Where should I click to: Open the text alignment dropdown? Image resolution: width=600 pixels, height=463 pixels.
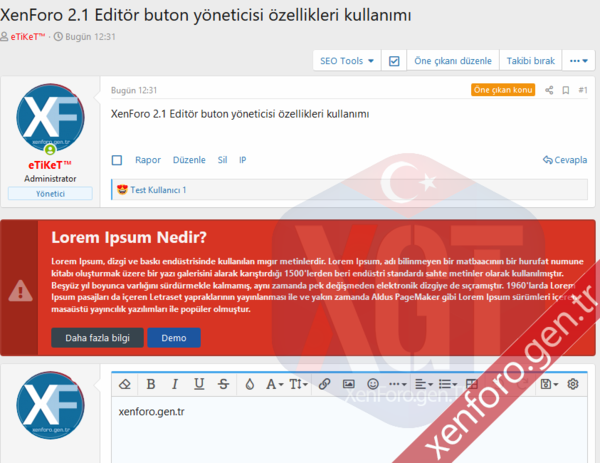[x=424, y=384]
